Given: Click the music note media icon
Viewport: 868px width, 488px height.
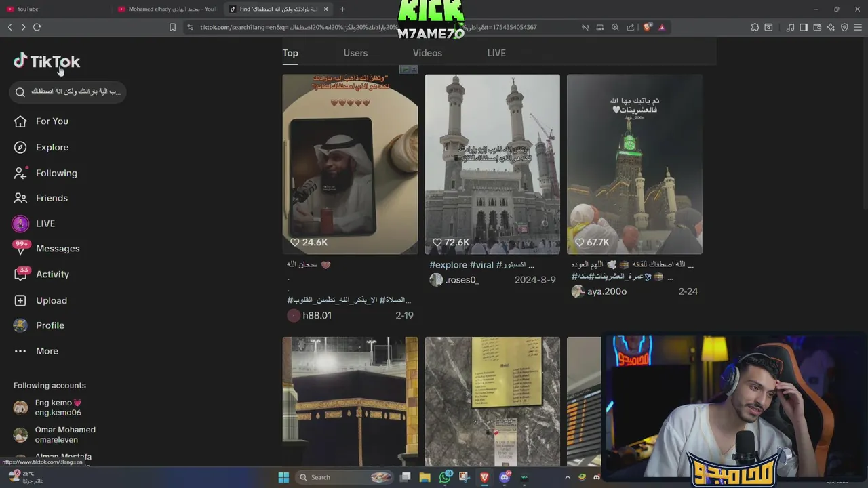Looking at the screenshot, I should click(790, 27).
